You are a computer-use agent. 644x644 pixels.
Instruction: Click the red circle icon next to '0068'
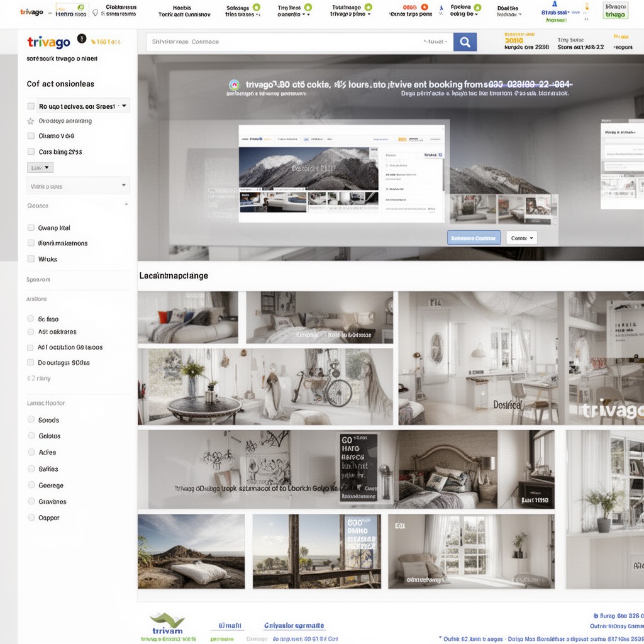(x=425, y=7)
